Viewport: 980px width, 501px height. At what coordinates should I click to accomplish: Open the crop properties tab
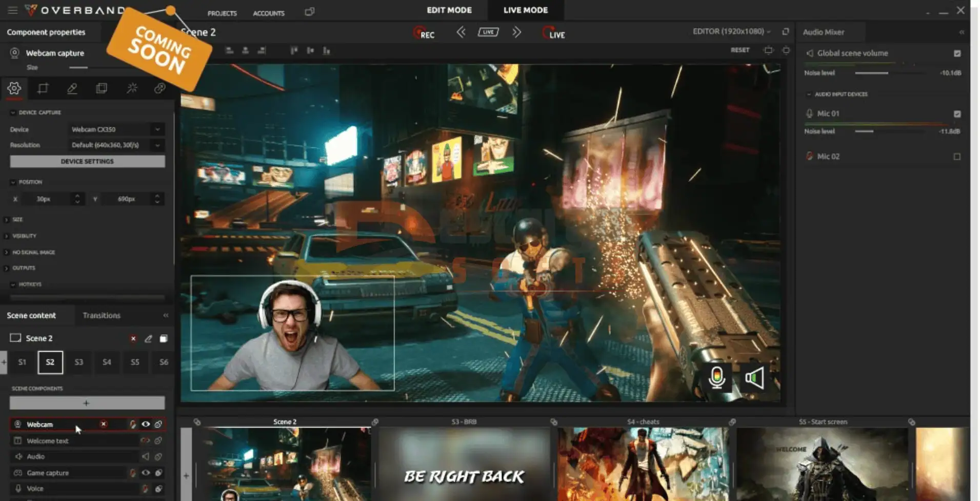pyautogui.click(x=43, y=88)
